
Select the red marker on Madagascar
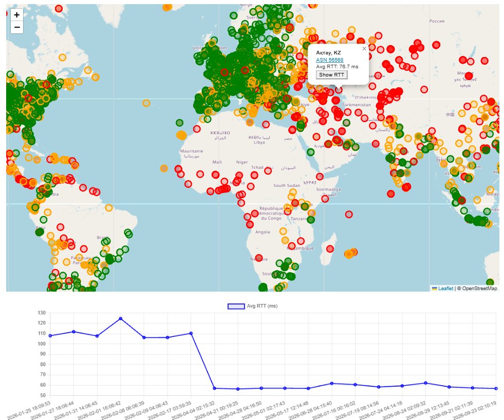pyautogui.click(x=330, y=249)
